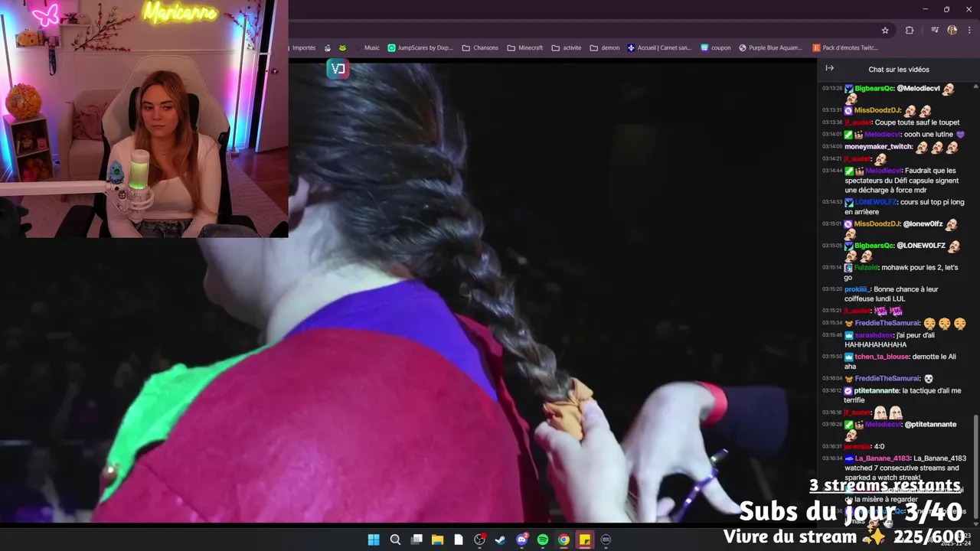Select La_Banane_4183 username in chat
980x551 pixels.
tap(882, 458)
